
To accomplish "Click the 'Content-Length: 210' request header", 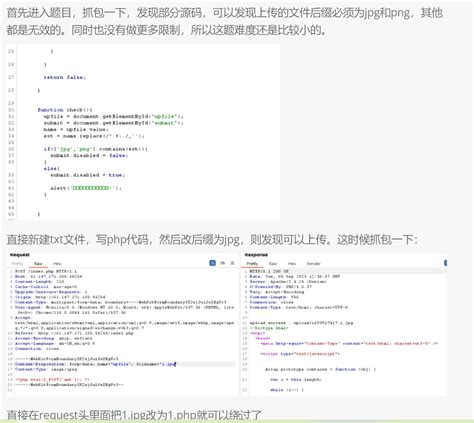I will 39,282.
